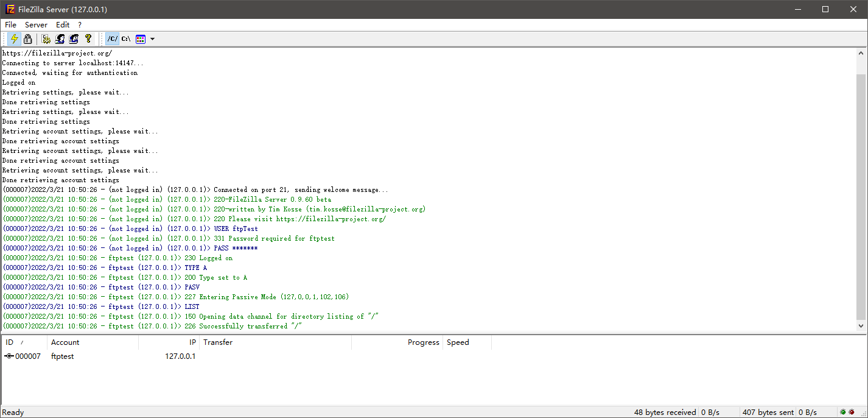Sort by Speed column header
This screenshot has height=418, width=868.
click(467, 342)
